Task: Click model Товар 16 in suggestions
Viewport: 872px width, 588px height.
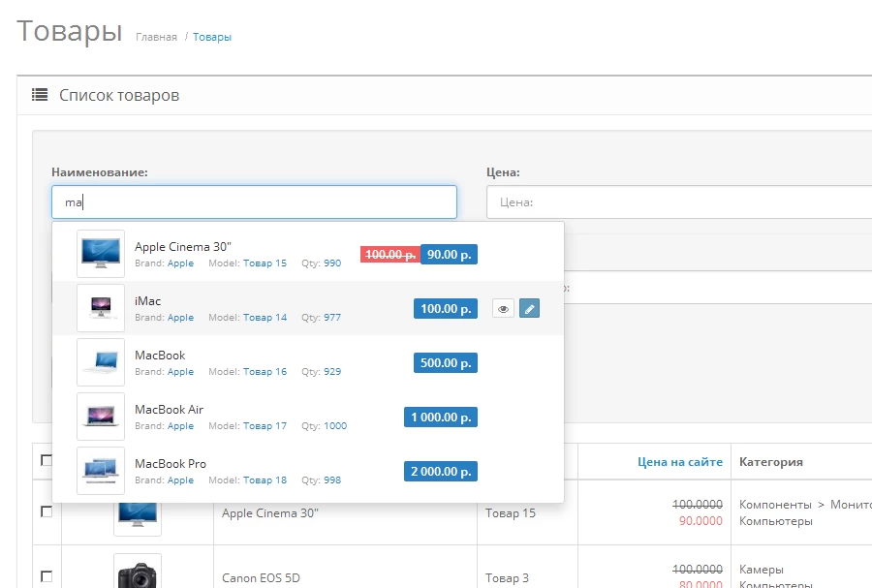Action: pyautogui.click(x=265, y=371)
